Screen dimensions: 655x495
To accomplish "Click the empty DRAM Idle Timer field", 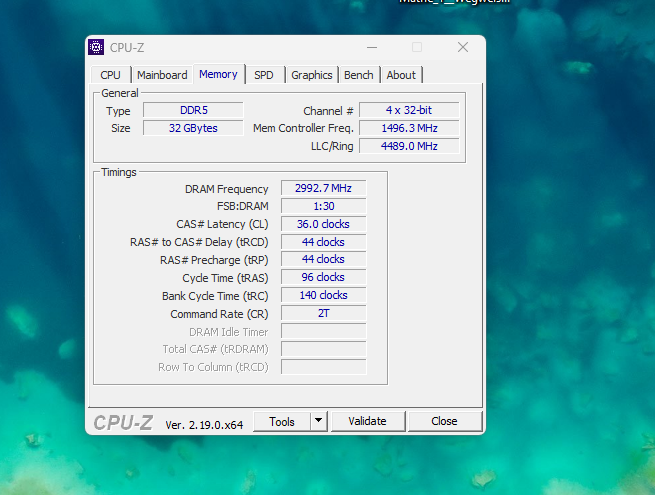I will 323,331.
